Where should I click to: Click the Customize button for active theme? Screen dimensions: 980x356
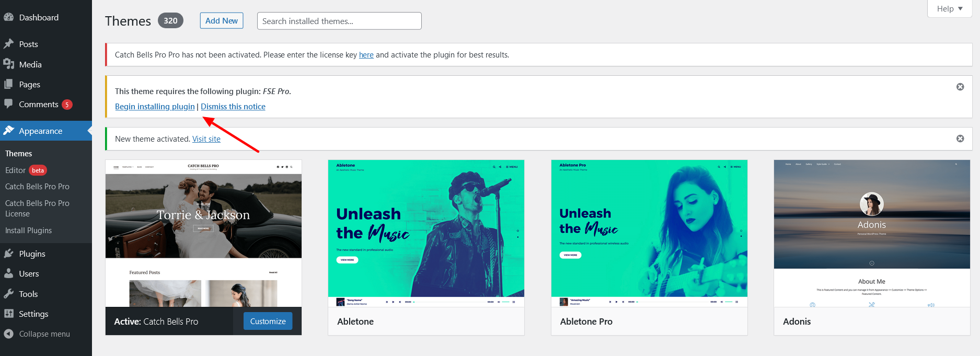pyautogui.click(x=268, y=321)
